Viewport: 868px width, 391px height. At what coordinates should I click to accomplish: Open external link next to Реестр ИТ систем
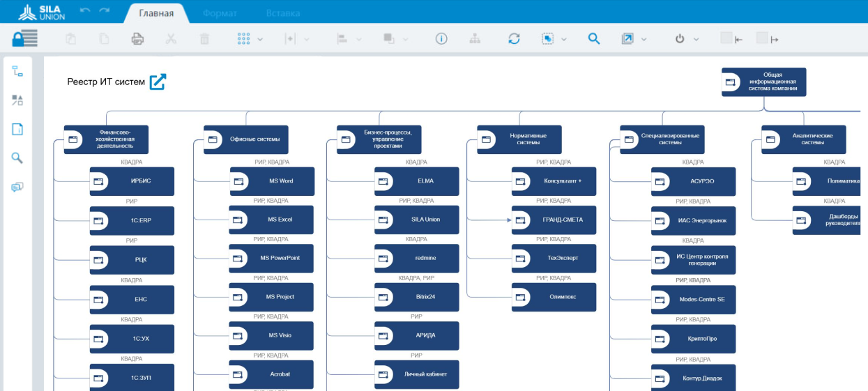pyautogui.click(x=158, y=82)
